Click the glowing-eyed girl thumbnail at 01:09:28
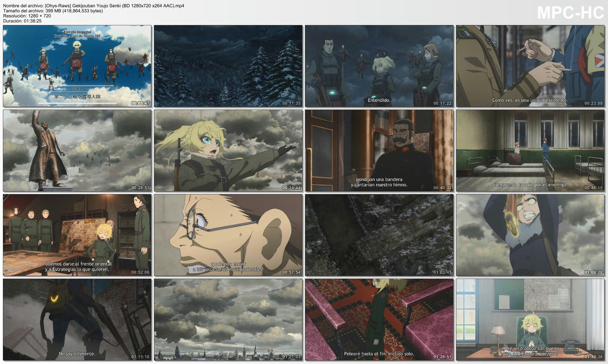The width and height of the screenshot is (608, 364). tap(530, 235)
